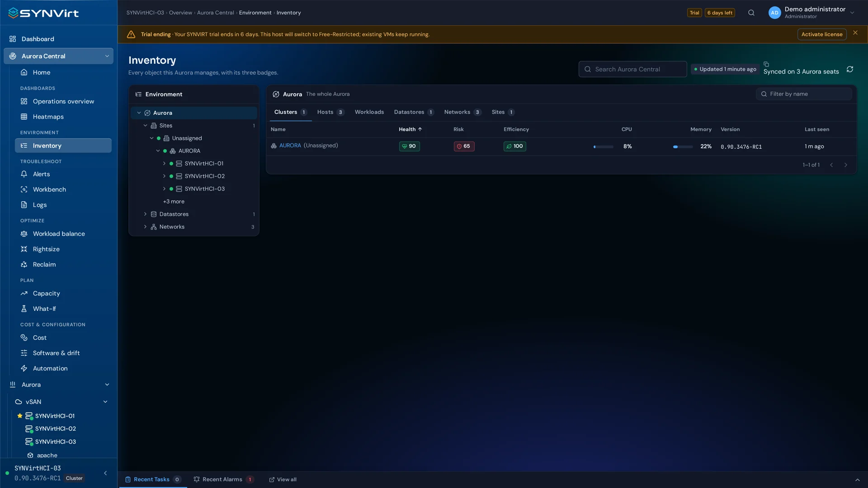Refresh the inventory with the sync icon
Image resolution: width=868 pixels, height=488 pixels.
click(850, 69)
